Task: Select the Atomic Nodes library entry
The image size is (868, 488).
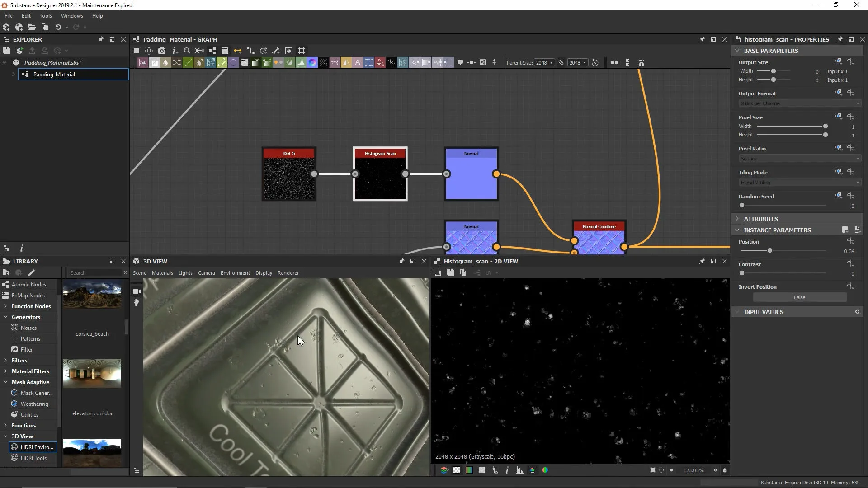Action: point(29,285)
